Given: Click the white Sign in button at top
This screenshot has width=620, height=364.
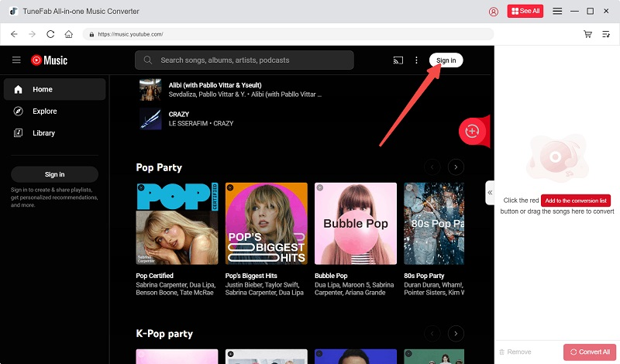Looking at the screenshot, I should click(446, 60).
